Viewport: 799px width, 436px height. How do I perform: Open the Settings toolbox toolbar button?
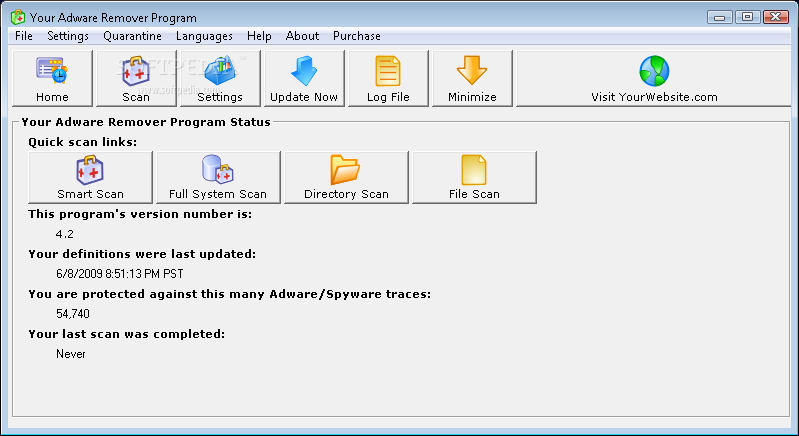[220, 78]
